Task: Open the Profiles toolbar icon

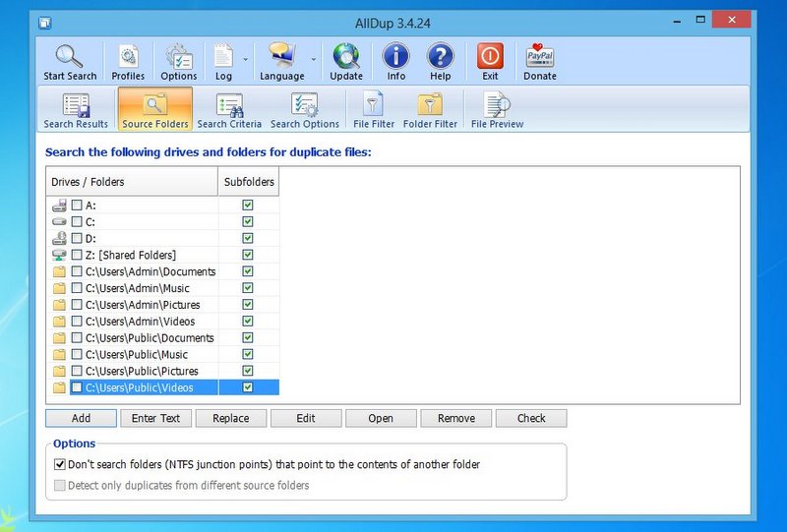Action: 128,56
